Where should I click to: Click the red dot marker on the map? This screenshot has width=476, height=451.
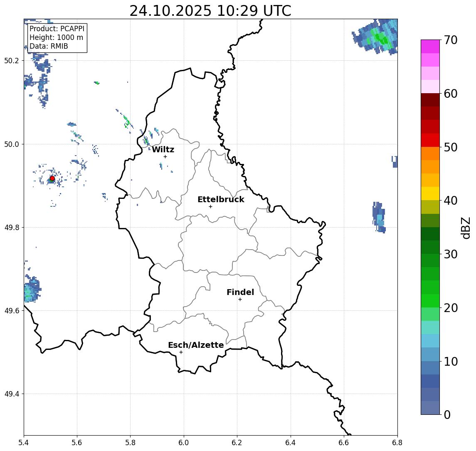click(x=52, y=178)
